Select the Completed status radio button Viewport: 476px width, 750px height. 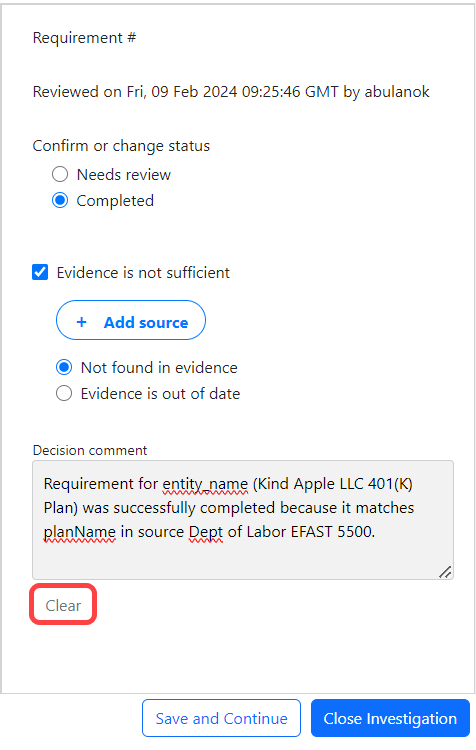60,200
